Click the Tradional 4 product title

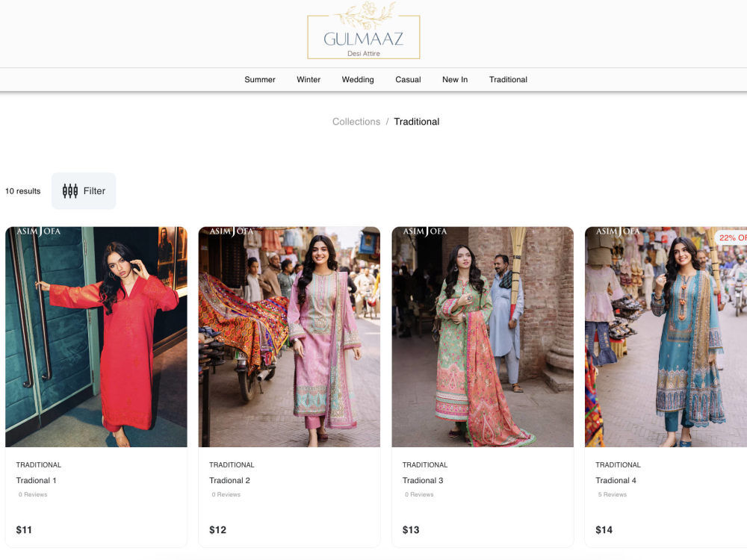(616, 480)
